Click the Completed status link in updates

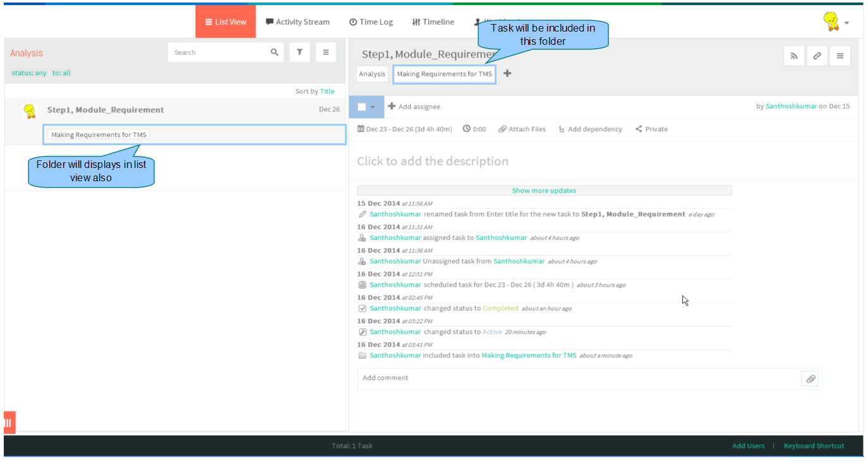coord(500,308)
